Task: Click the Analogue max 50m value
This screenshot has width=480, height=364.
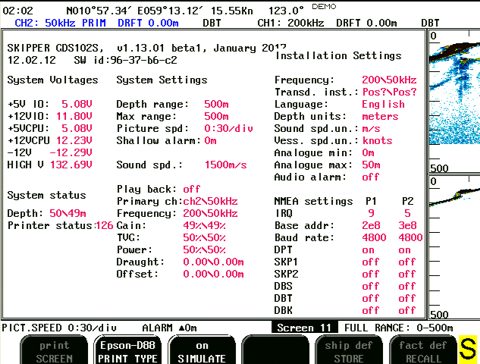Action: [x=371, y=165]
